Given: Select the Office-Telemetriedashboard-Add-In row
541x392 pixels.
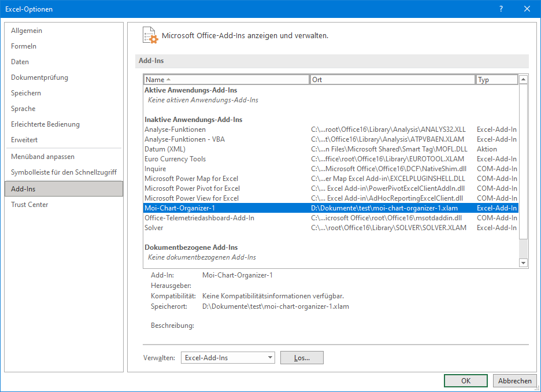Looking at the screenshot, I should 331,218.
